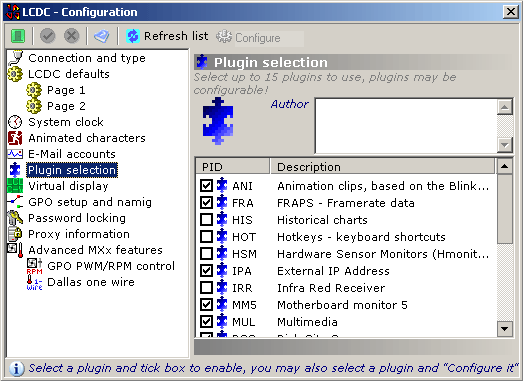Click the grey checkmark apply icon
This screenshot has height=381, width=523.
pyautogui.click(x=48, y=36)
